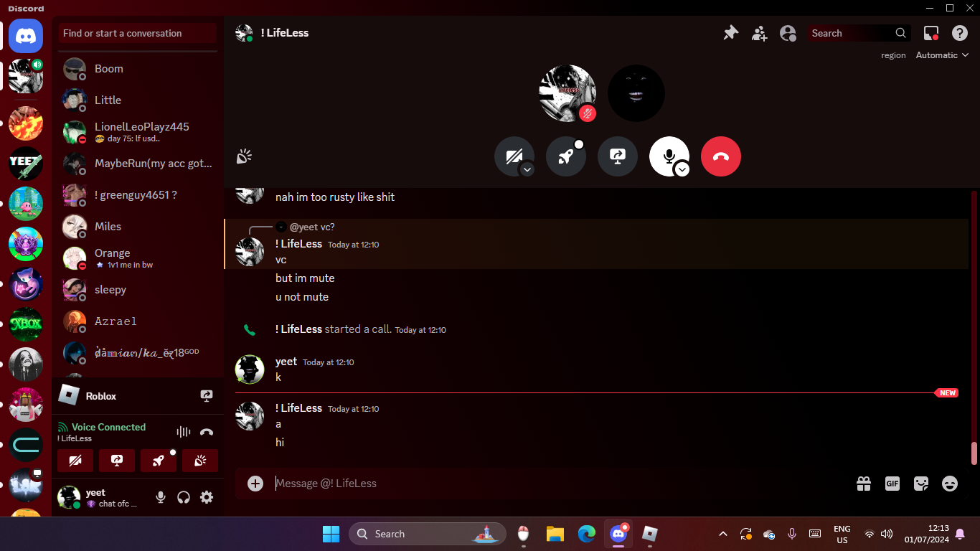Screen dimensions: 980x551
Task: Open microphone options small arrow
Action: click(x=682, y=169)
